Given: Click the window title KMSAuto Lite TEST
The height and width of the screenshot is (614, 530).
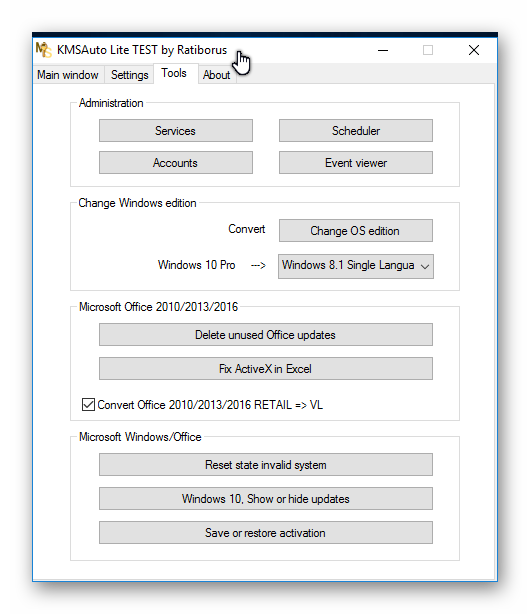Looking at the screenshot, I should point(142,50).
